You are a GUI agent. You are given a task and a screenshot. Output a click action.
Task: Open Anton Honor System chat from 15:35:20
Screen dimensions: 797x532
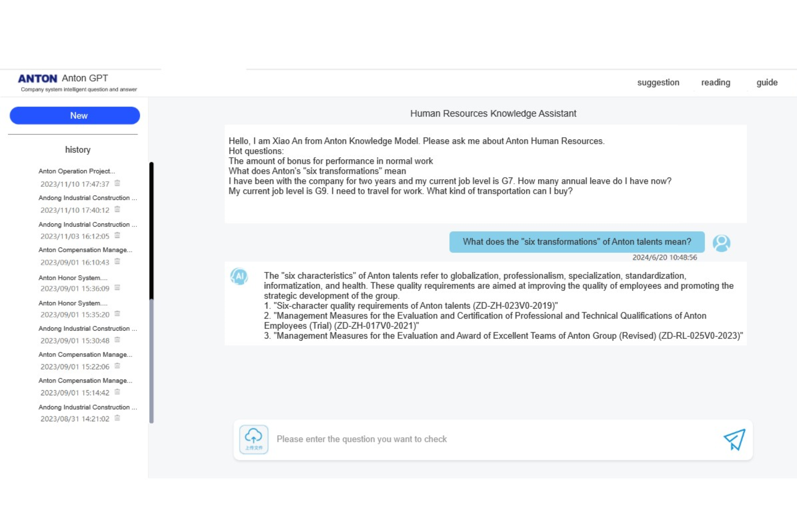point(73,303)
